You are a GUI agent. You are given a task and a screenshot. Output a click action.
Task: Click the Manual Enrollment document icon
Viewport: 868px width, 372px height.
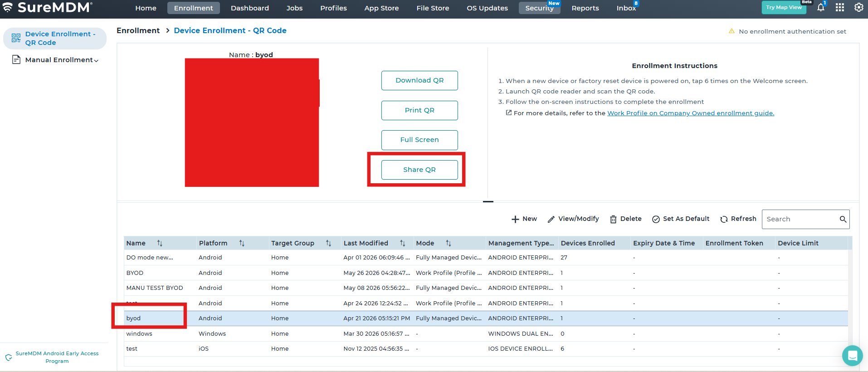pyautogui.click(x=16, y=59)
